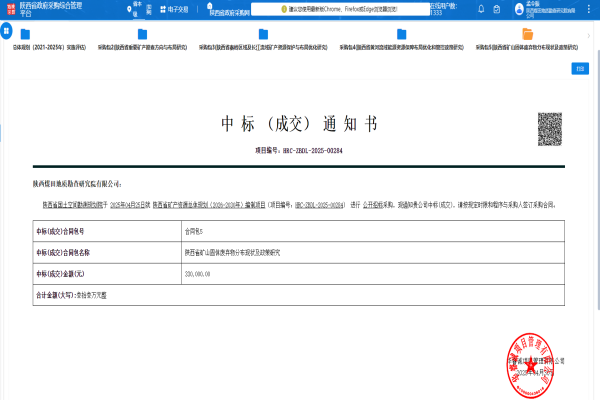Click the blue 打印 button
The image size is (600, 400).
tap(580, 69)
